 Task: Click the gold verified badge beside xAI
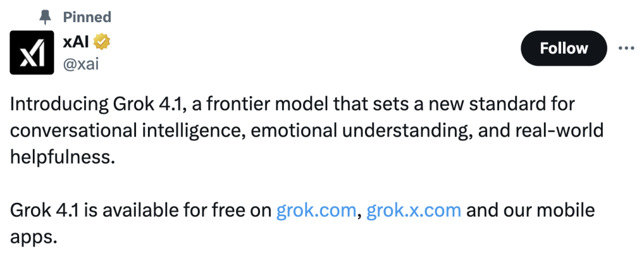pyautogui.click(x=102, y=42)
